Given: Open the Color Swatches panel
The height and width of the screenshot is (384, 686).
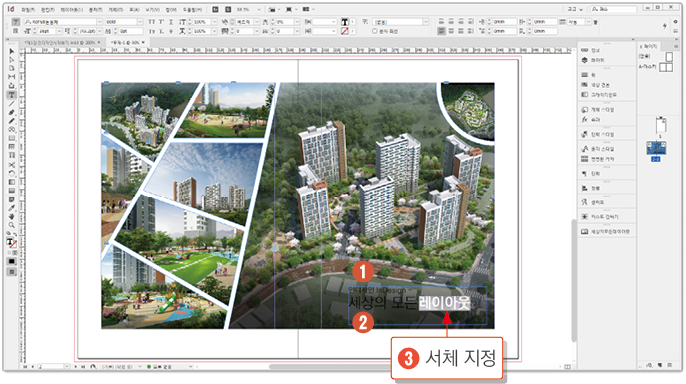Looking at the screenshot, I should [595, 85].
